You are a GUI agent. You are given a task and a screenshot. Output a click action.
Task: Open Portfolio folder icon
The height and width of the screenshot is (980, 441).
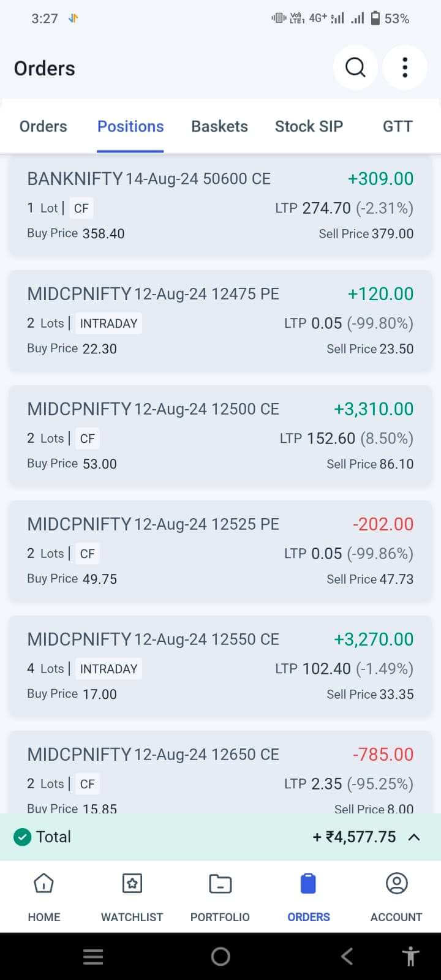[x=220, y=884]
